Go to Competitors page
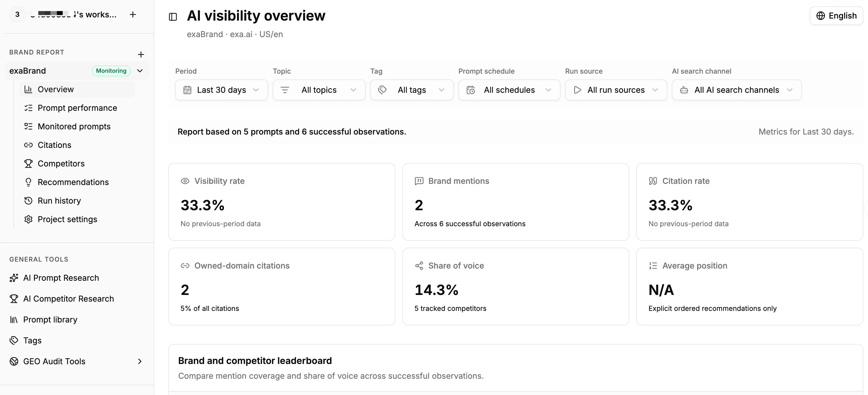Screen dimensions: 868x395 (77, 164)
